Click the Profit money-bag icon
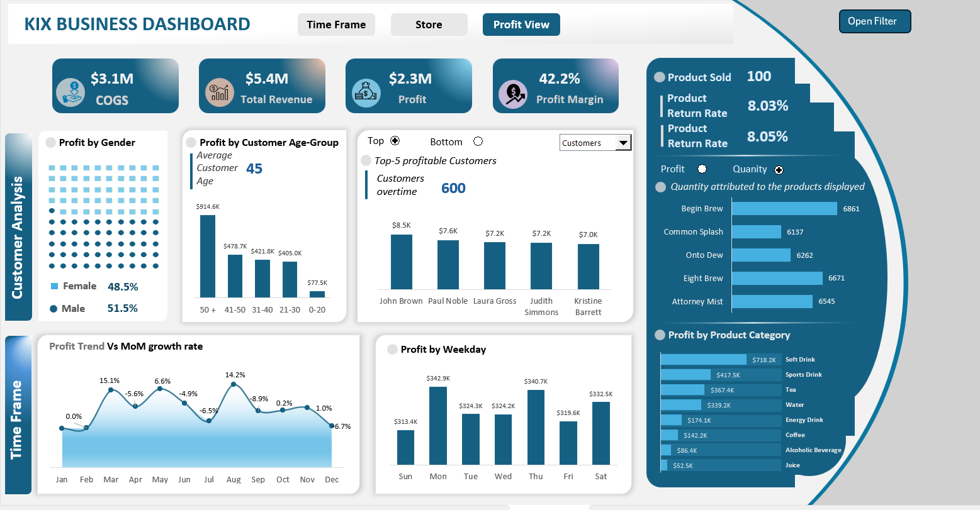 [x=366, y=92]
